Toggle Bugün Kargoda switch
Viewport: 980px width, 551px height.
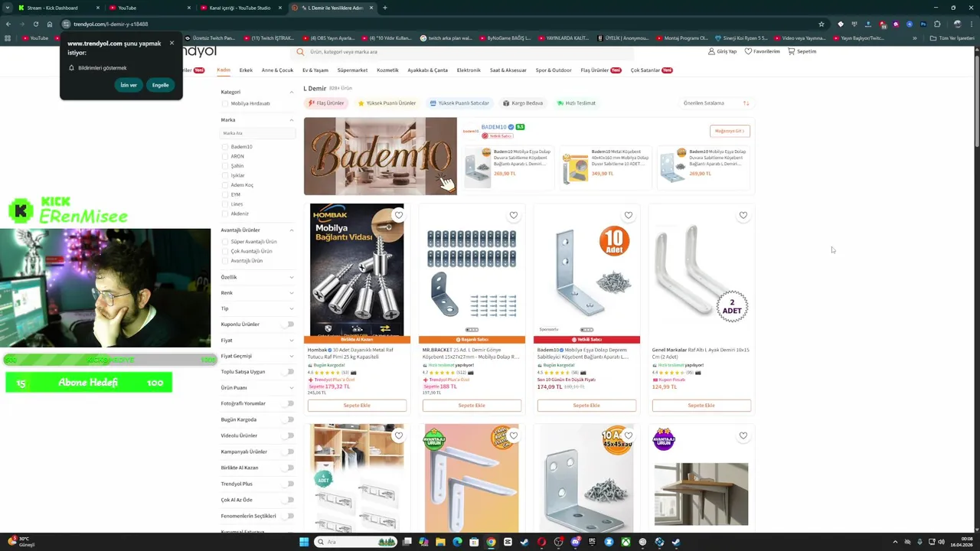coord(288,419)
